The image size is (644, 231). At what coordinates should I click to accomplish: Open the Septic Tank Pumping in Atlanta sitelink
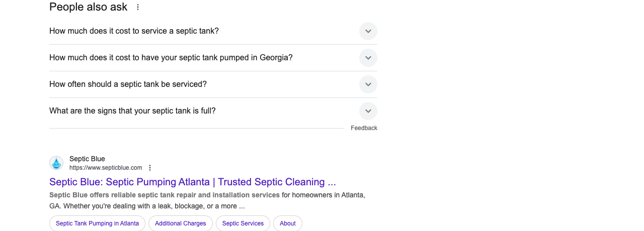97,223
